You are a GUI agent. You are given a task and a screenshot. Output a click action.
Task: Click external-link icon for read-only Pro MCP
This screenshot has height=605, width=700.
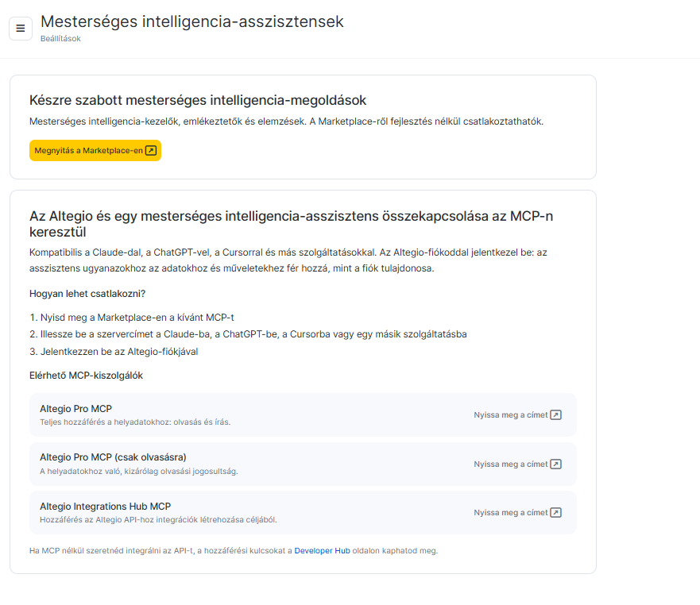point(556,464)
